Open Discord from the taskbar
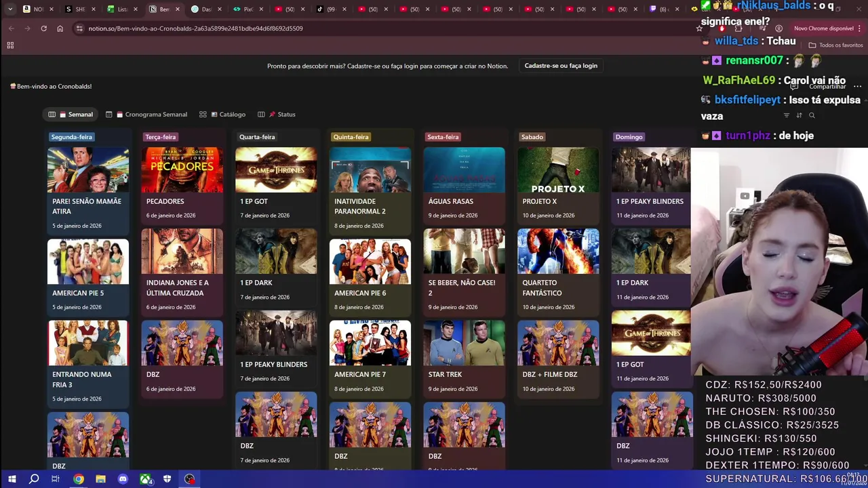The image size is (868, 488). pyautogui.click(x=123, y=479)
